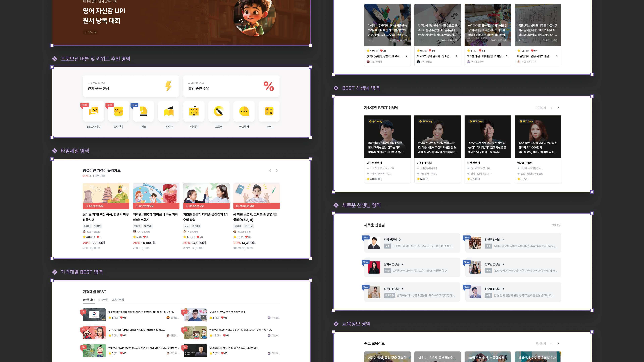Viewport: 644px width, 362px height.
Task: Toggle heart on 유진쌤 1:1 수학 과외 thumbnail
Action: [x=224, y=189]
